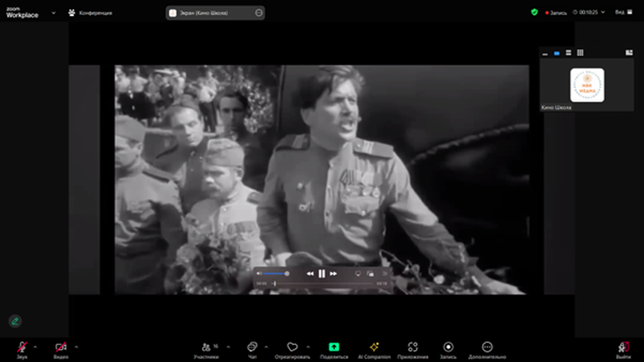Open AI Companion
The image size is (644, 362).
tap(374, 347)
